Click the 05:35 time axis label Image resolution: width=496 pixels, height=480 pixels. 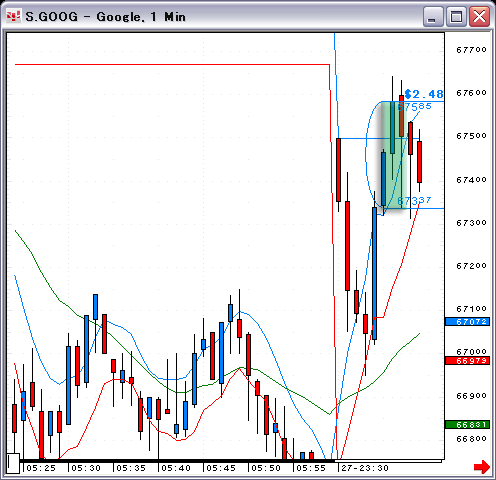[x=131, y=468]
